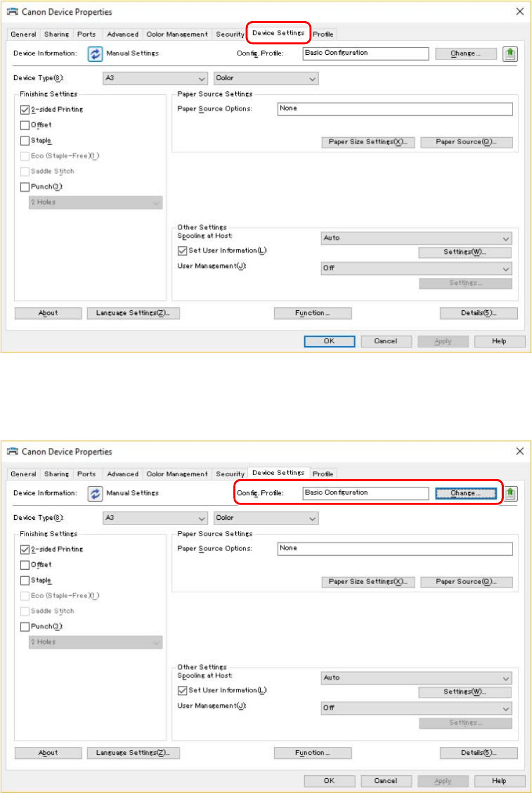This screenshot has height=793, width=532.
Task: Switch to Ports tab in upper dialog
Action: 87,34
